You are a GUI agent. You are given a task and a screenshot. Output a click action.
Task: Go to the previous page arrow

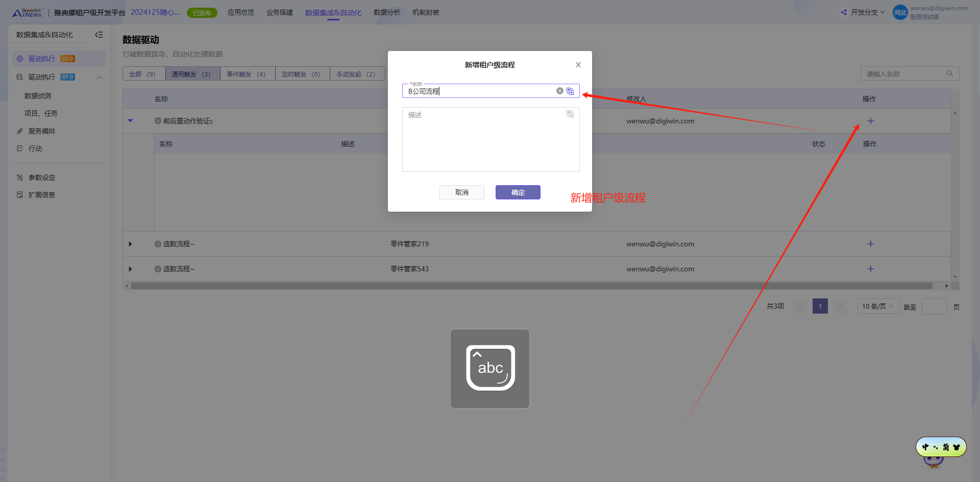(x=800, y=306)
